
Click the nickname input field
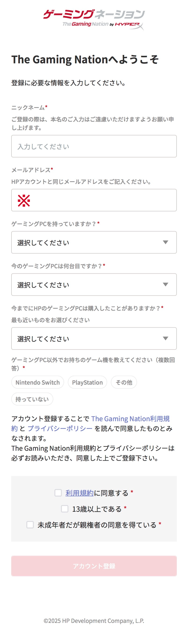pos(94,146)
